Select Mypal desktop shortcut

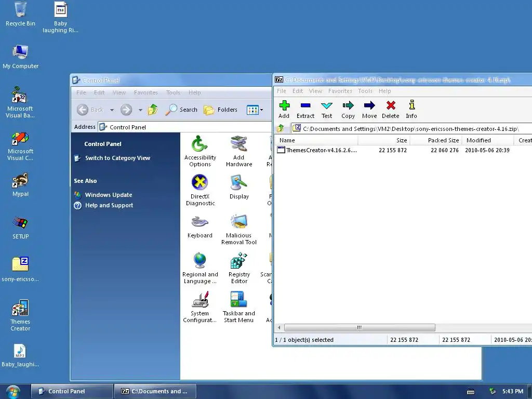tap(20, 185)
